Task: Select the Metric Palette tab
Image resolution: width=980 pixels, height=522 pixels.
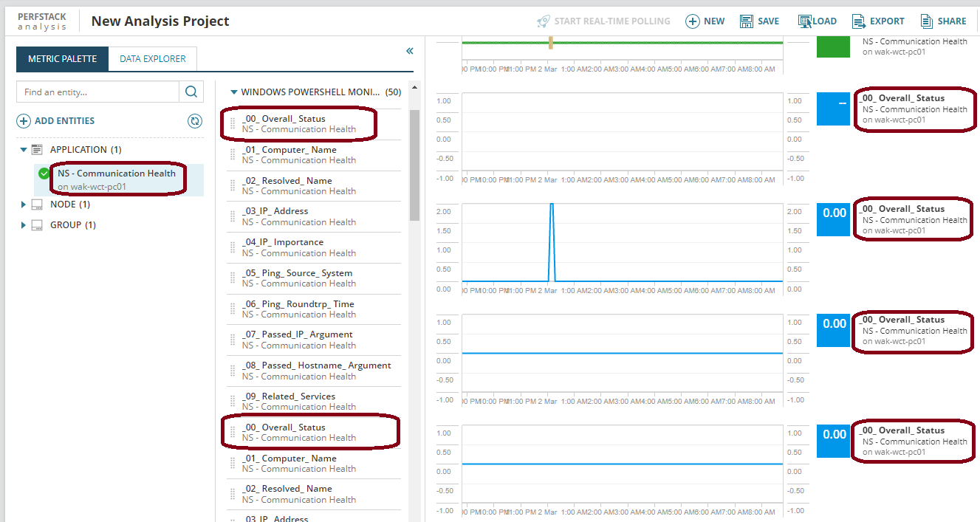Action: coord(63,59)
